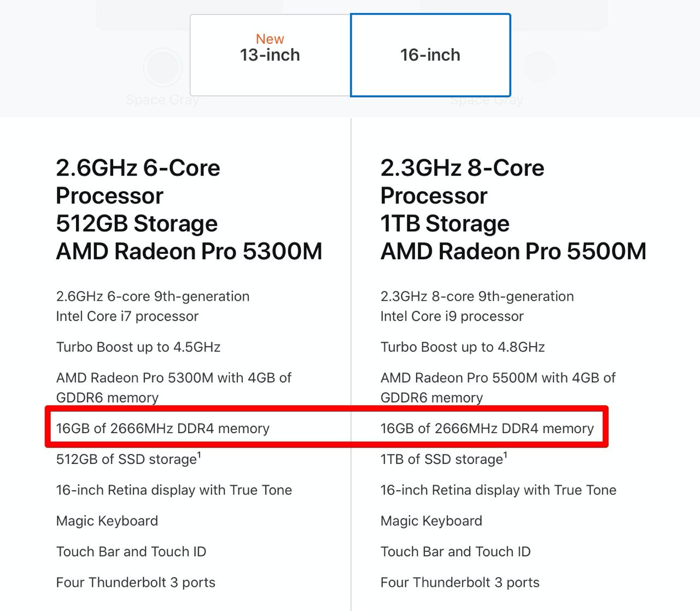This screenshot has width=700, height=611.
Task: Select the 13-inch tab
Action: click(270, 55)
